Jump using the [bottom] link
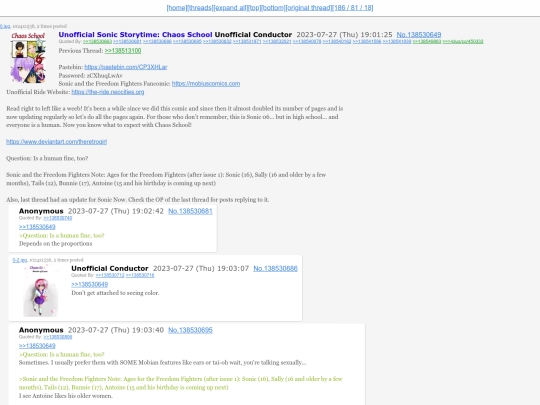This screenshot has height=405, width=540. tap(273, 8)
